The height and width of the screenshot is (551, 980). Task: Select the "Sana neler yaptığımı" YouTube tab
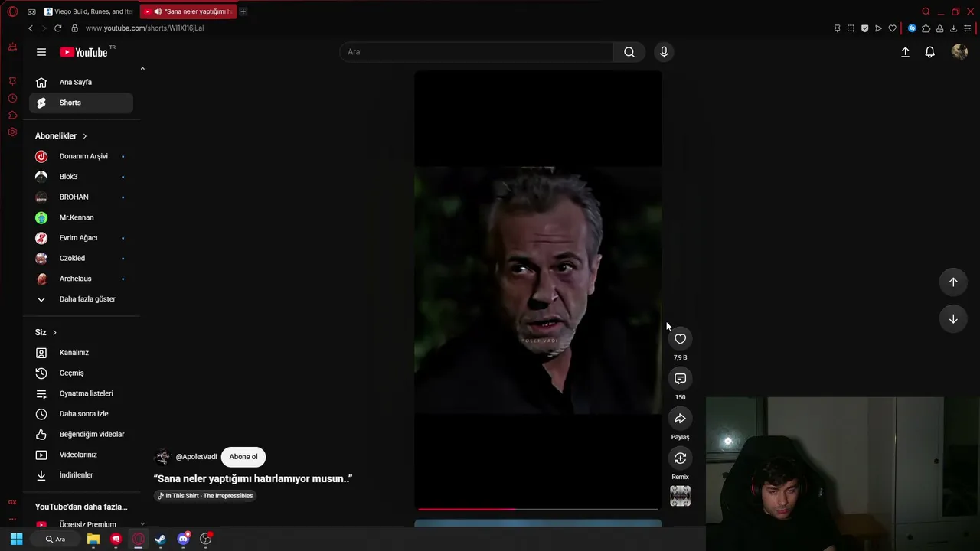click(188, 11)
